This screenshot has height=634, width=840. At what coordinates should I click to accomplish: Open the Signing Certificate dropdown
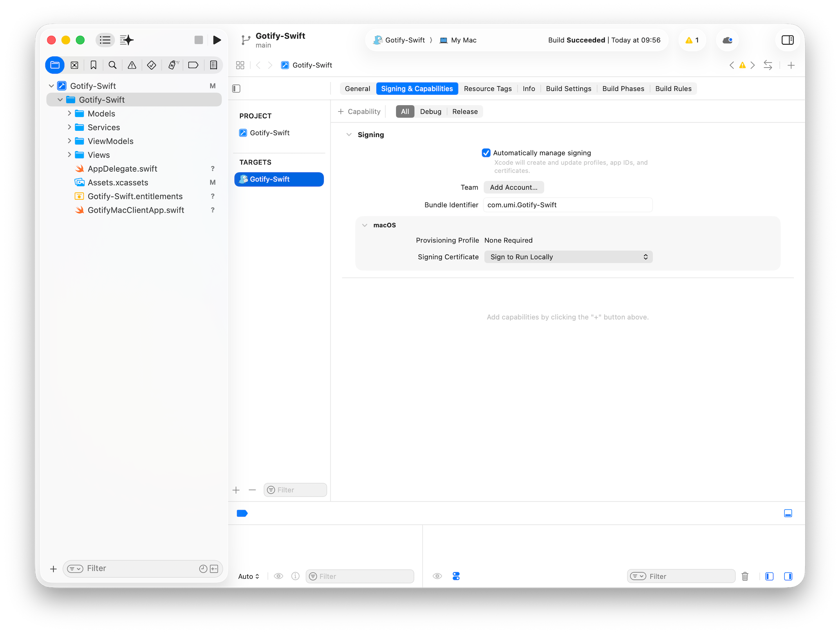click(568, 257)
